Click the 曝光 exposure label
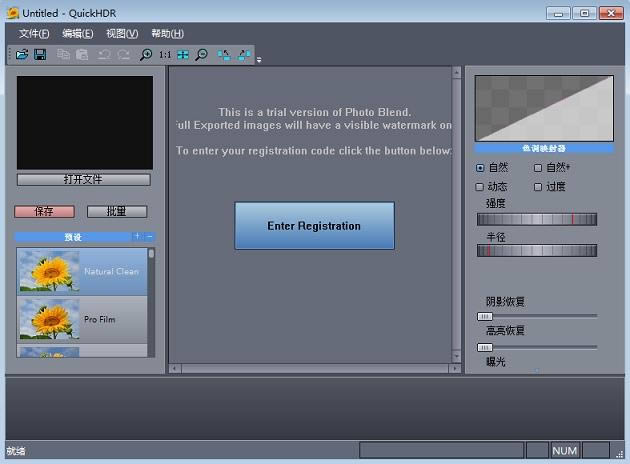 [x=495, y=362]
